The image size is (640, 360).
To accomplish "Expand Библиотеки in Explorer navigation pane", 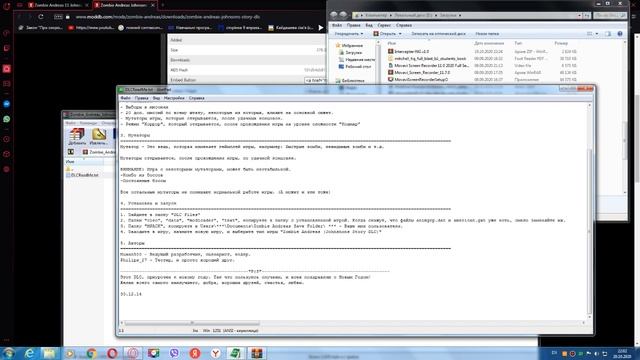I will [350, 81].
